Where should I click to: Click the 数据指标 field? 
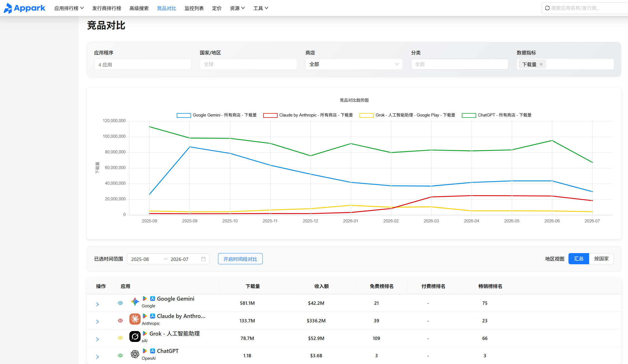click(565, 64)
